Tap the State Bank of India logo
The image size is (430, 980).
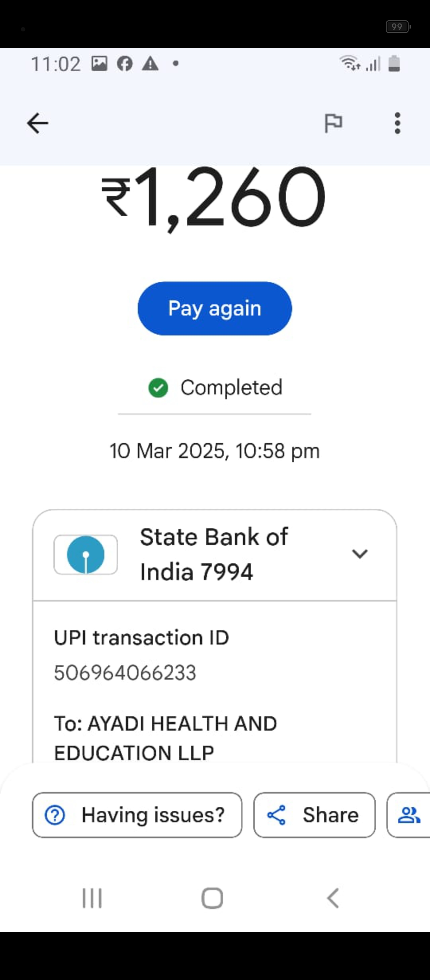(x=86, y=555)
